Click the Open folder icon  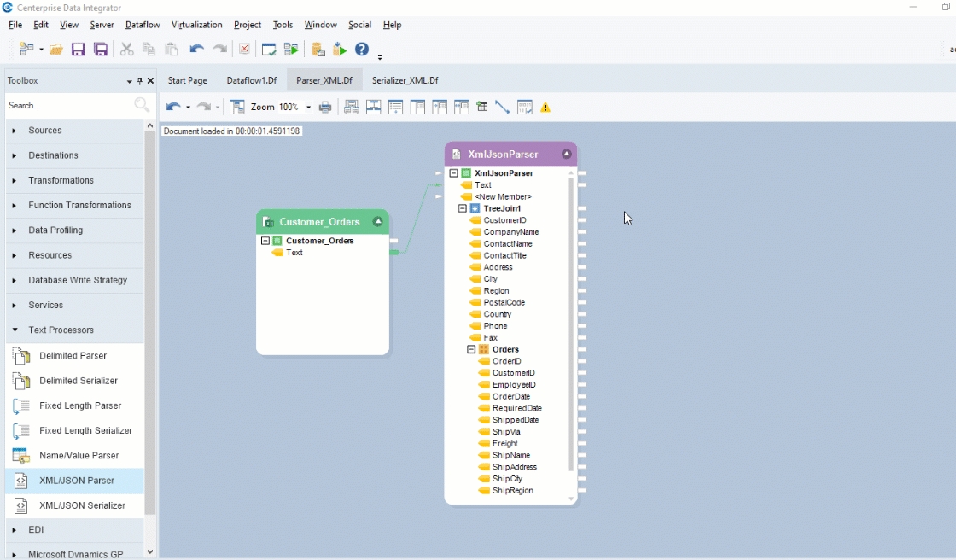(x=56, y=50)
